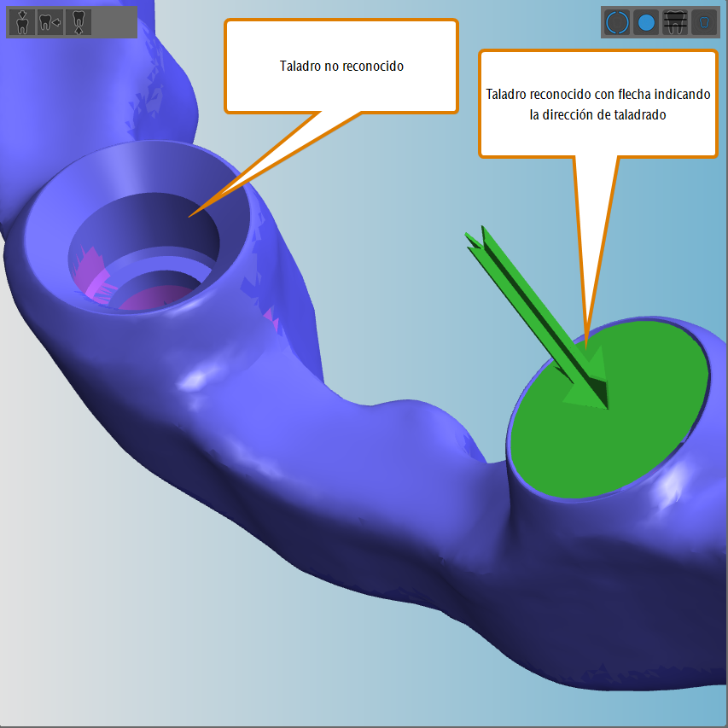
Task: Toggle the blue open-ring display icon
Action: tap(617, 22)
